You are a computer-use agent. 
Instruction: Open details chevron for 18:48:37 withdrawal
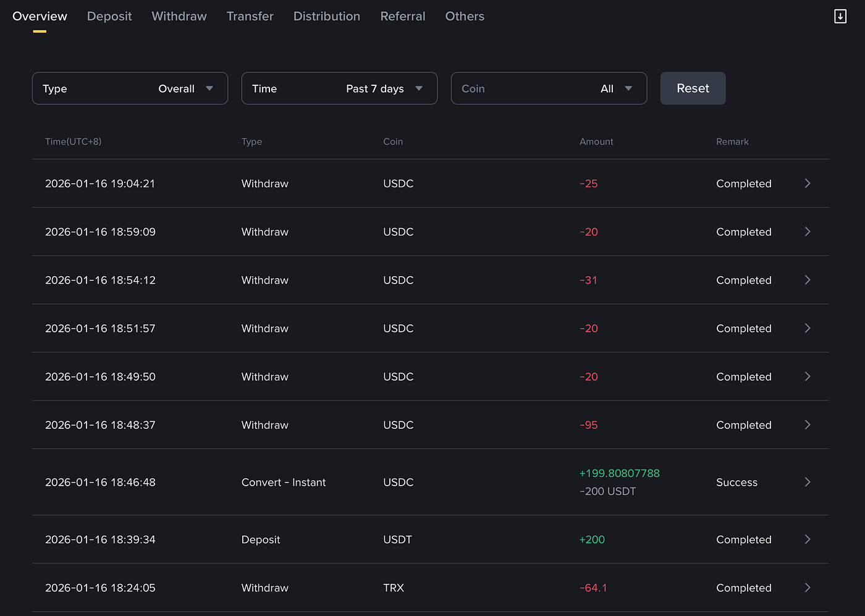(x=808, y=425)
